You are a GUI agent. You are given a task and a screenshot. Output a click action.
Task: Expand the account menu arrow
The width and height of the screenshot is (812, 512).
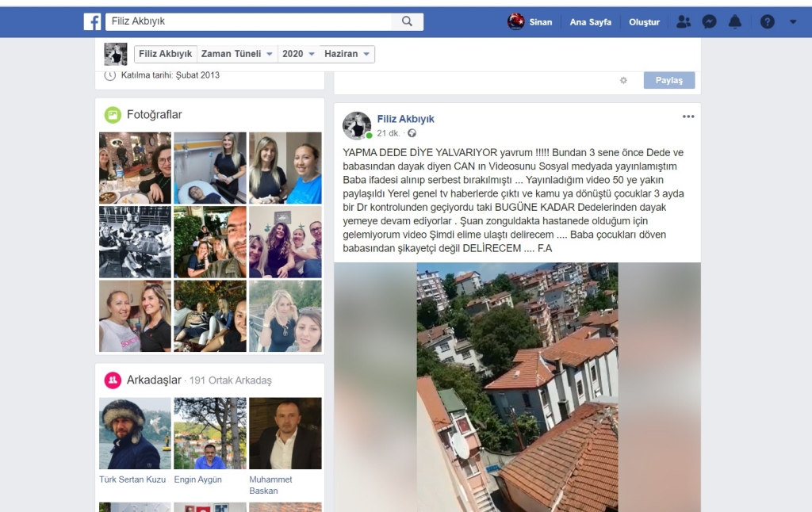pyautogui.click(x=793, y=22)
